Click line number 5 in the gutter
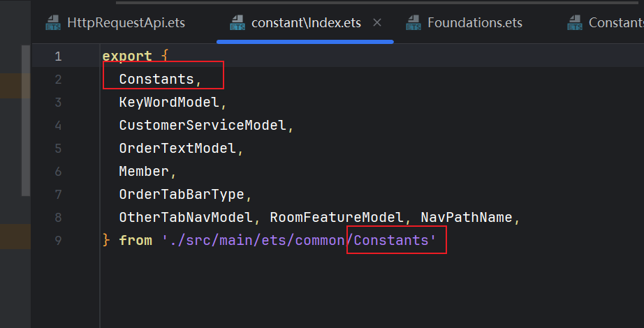 pyautogui.click(x=58, y=149)
